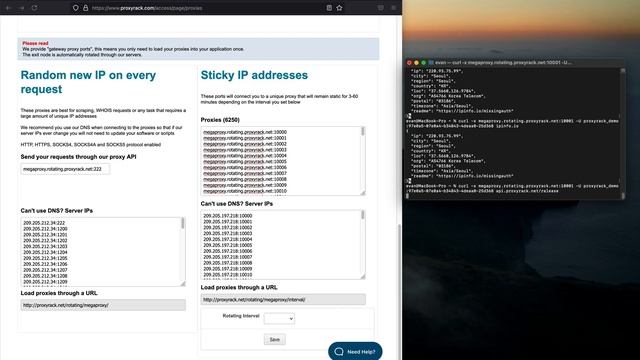Click server IP 209.205.212.34:1203
The image size is (640, 360).
[45, 247]
